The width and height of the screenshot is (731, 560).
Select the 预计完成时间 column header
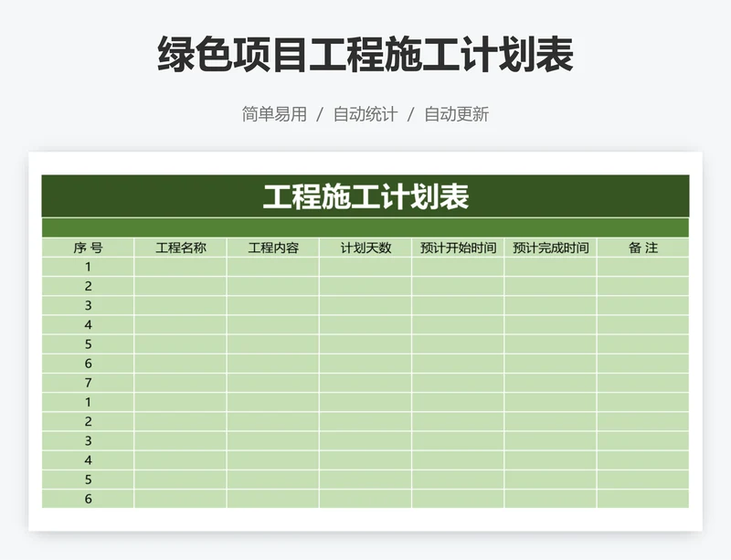point(550,248)
